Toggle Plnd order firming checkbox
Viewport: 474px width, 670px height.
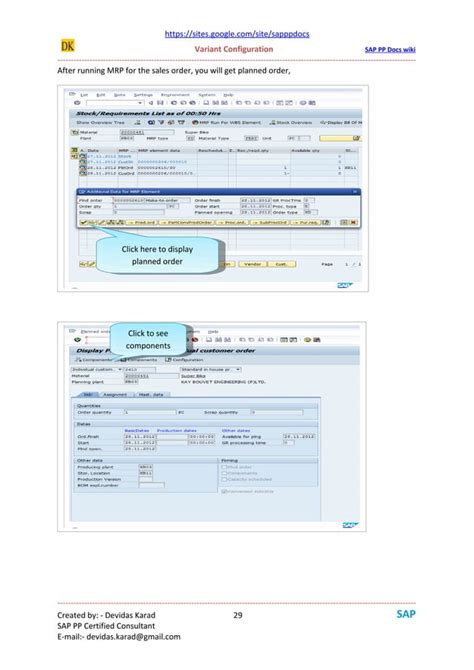224,467
